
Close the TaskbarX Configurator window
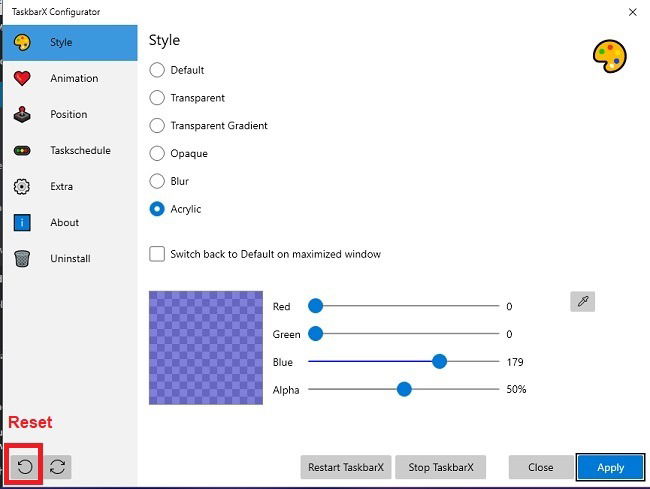click(x=632, y=12)
